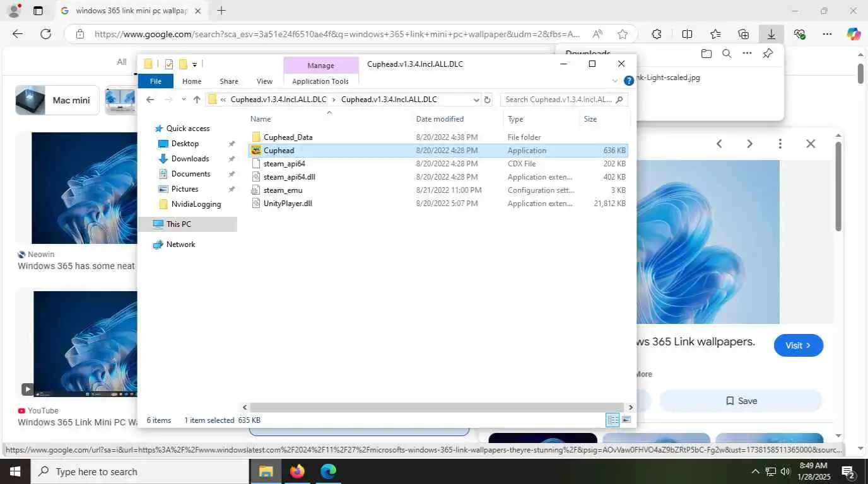Viewport: 868px width, 484px height.
Task: Select the Mac mini search chip
Action: tap(57, 100)
